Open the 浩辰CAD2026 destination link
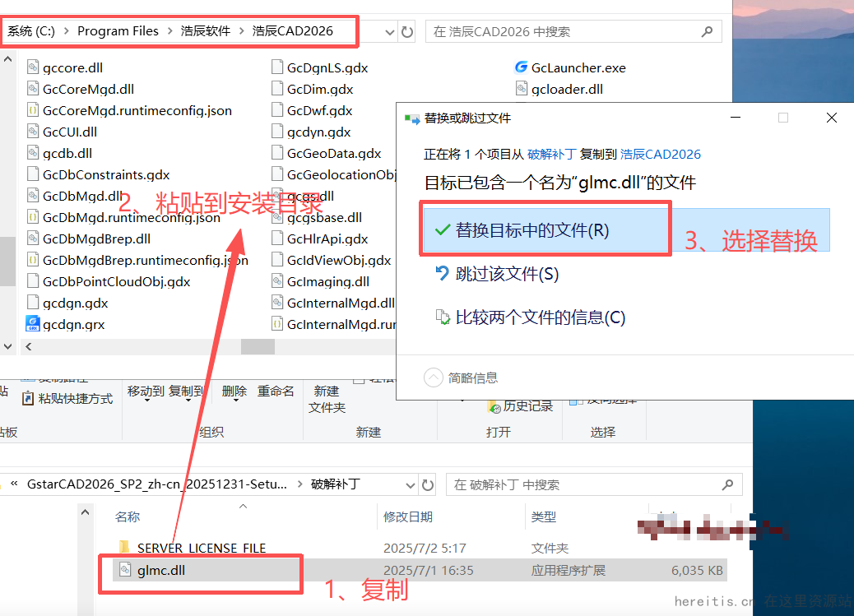Viewport: 854px width, 616px height. (660, 154)
